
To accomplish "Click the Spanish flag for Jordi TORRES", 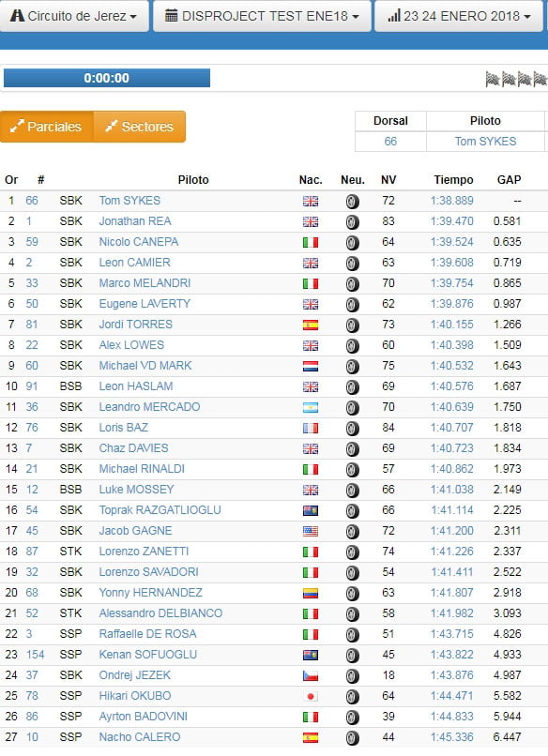I will (311, 325).
